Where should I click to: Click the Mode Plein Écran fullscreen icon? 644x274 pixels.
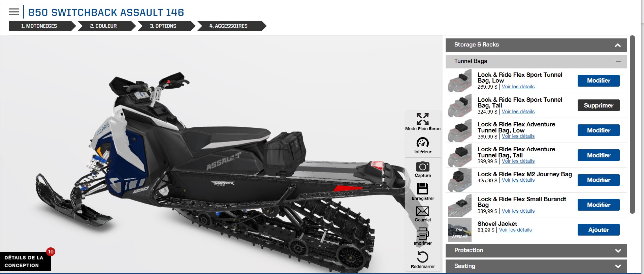[x=423, y=119]
